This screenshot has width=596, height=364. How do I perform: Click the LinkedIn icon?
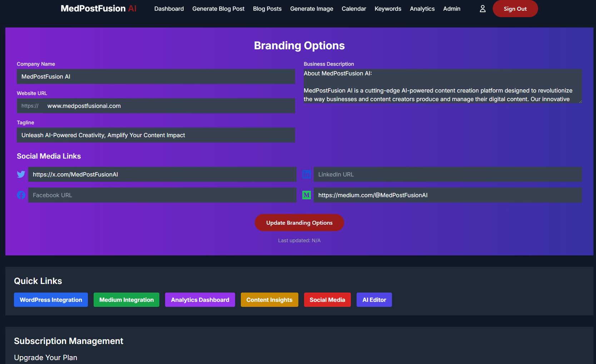pos(307,174)
